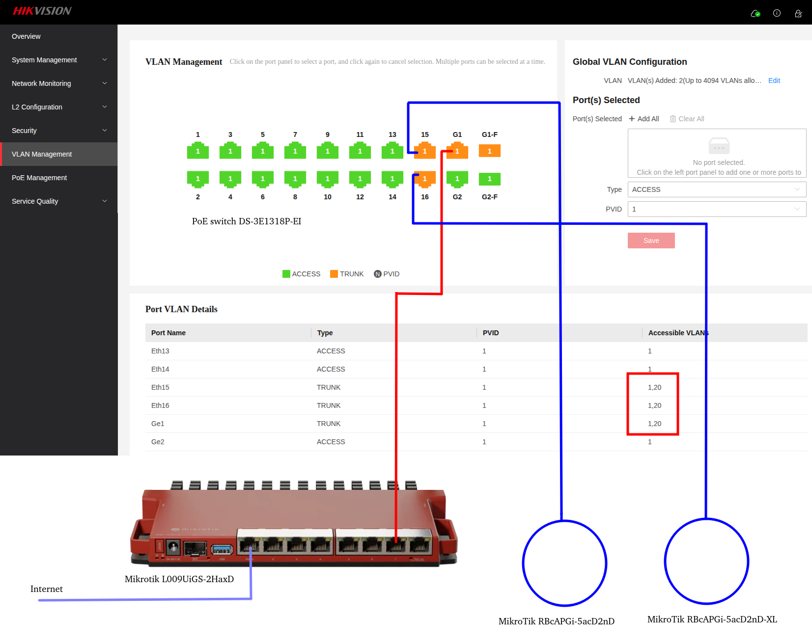This screenshot has width=812, height=644.
Task: Select fiber port G1-F on the panel
Action: [490, 151]
